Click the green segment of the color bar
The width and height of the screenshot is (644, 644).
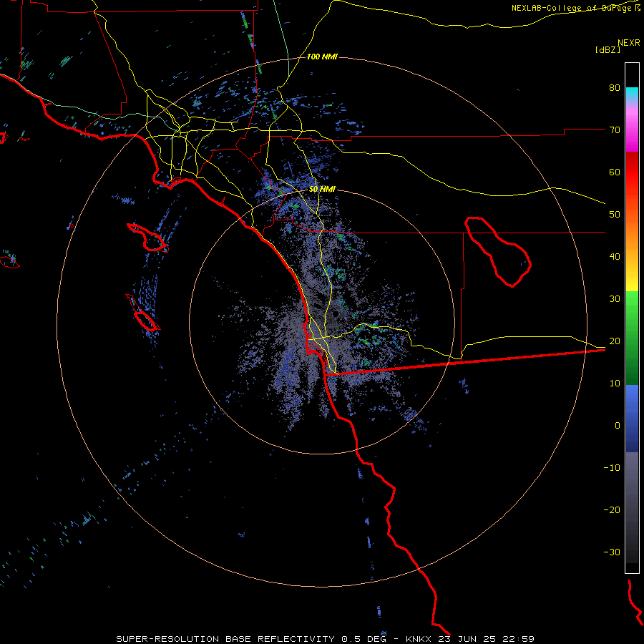[632, 338]
